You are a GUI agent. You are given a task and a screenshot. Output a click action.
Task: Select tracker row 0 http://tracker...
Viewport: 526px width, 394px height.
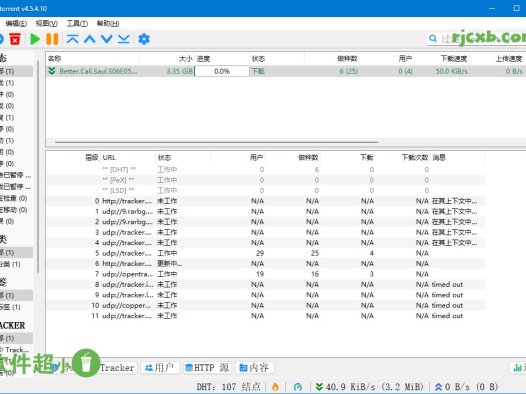click(x=266, y=201)
